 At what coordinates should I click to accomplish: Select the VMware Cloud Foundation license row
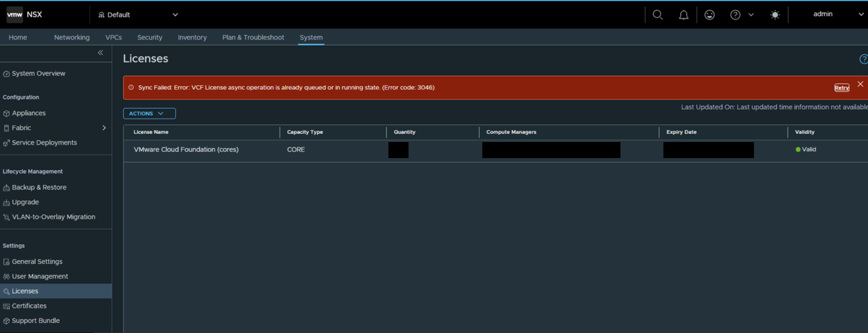tap(496, 149)
